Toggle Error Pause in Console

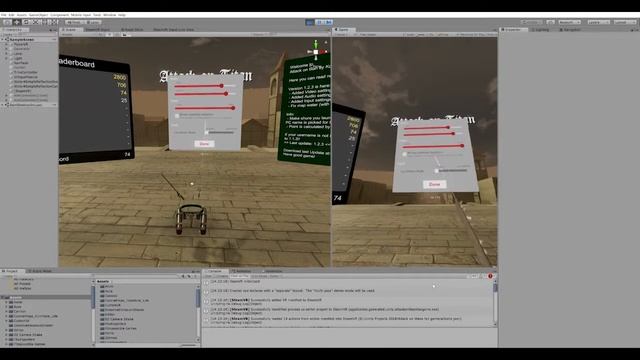pyautogui.click(x=259, y=276)
